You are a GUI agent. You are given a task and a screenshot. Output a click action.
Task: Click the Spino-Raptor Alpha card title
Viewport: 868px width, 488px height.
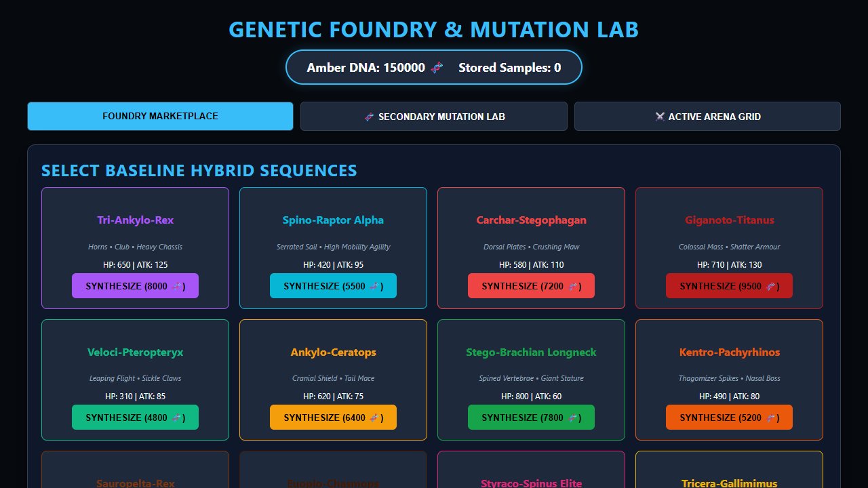coord(333,220)
